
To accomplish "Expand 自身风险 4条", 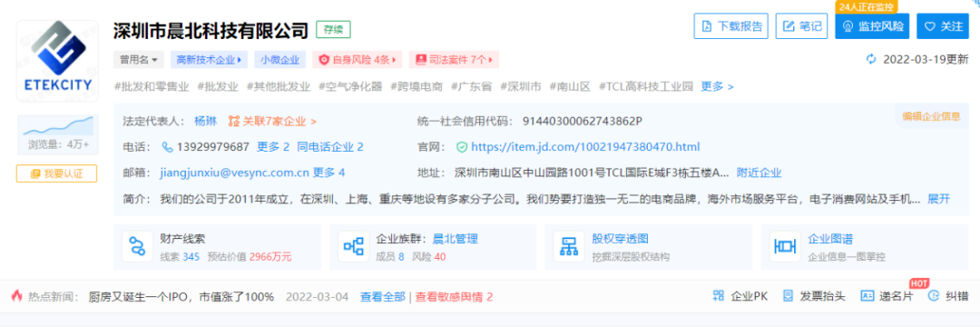I will pyautogui.click(x=358, y=60).
